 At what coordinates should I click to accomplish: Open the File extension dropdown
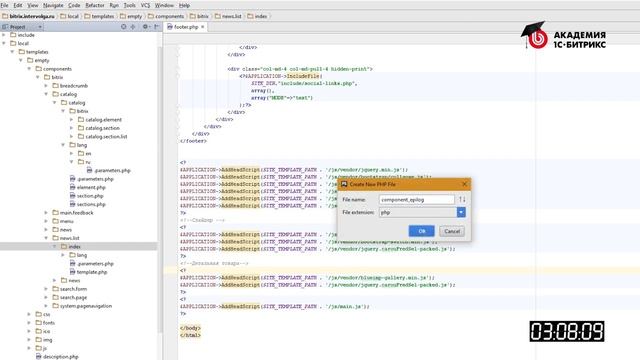pos(461,212)
